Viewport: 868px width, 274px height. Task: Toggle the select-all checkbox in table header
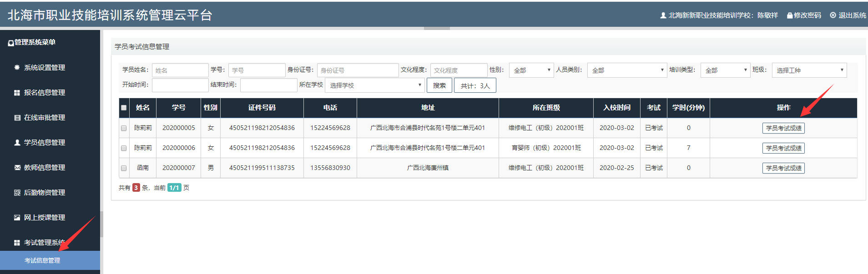(124, 108)
